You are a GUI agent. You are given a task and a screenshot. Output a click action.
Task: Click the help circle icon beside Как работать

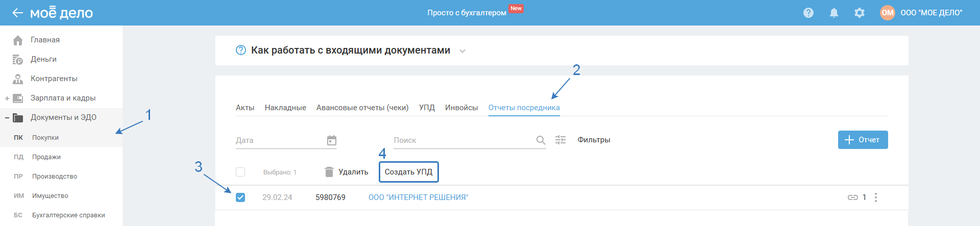click(x=241, y=50)
